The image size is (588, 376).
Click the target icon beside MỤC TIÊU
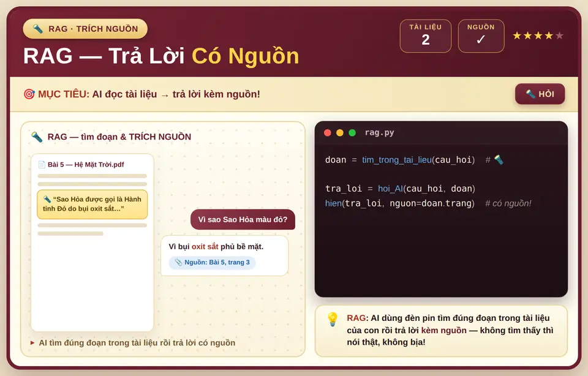29,94
